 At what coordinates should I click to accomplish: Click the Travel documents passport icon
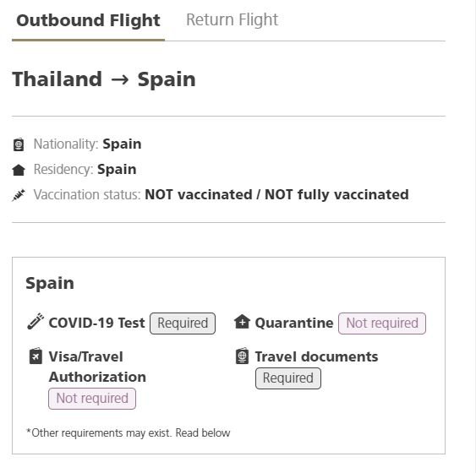[x=242, y=356]
